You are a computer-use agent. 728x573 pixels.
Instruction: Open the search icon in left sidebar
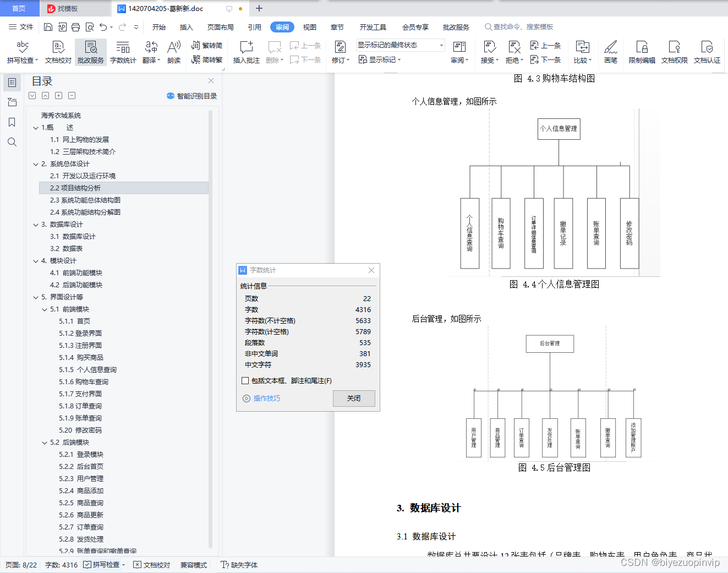click(12, 142)
